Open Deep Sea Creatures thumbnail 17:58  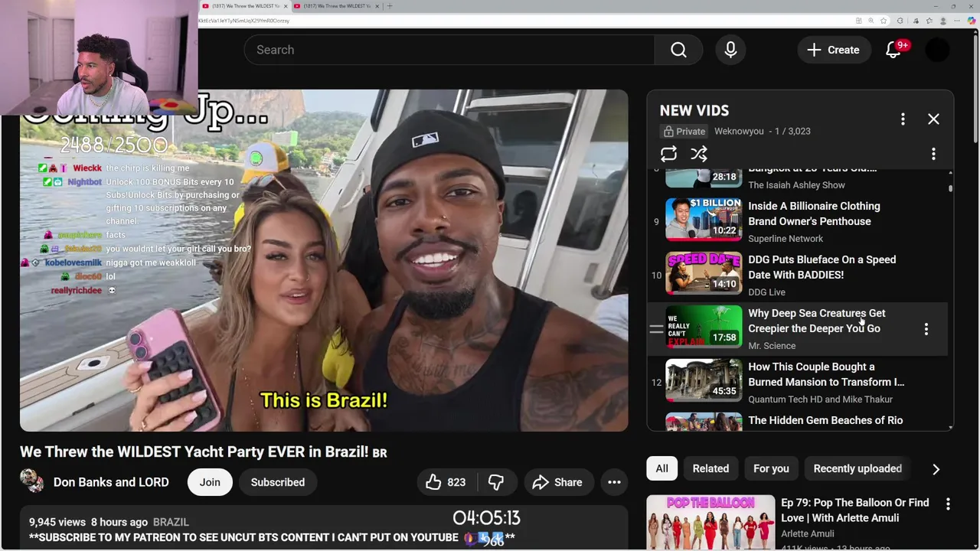[x=704, y=328]
